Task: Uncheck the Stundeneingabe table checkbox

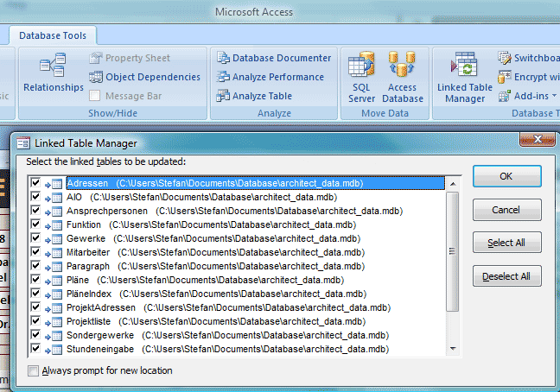Action: [35, 349]
